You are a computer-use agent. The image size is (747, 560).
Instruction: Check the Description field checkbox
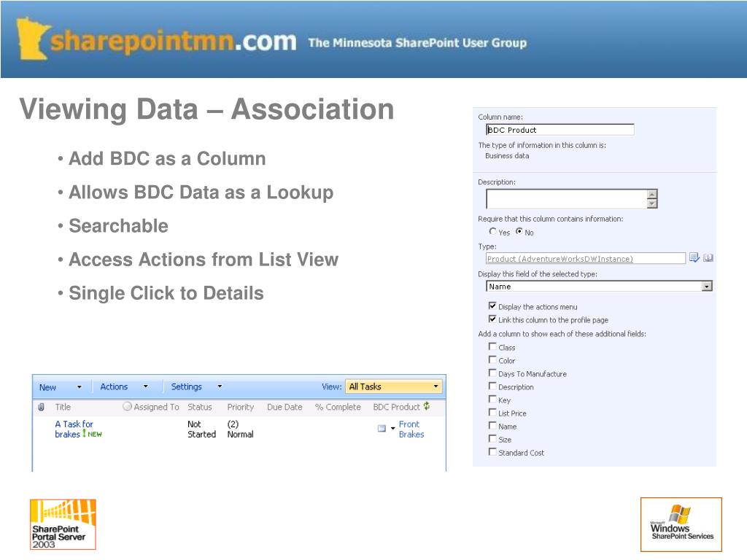point(492,386)
